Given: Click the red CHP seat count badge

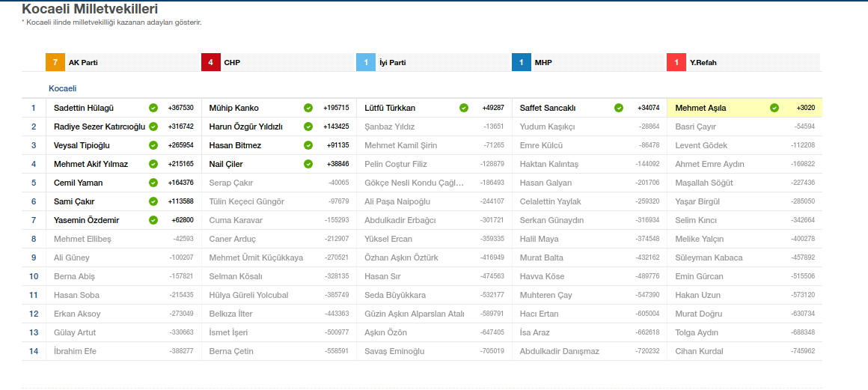Looking at the screenshot, I should point(210,63).
